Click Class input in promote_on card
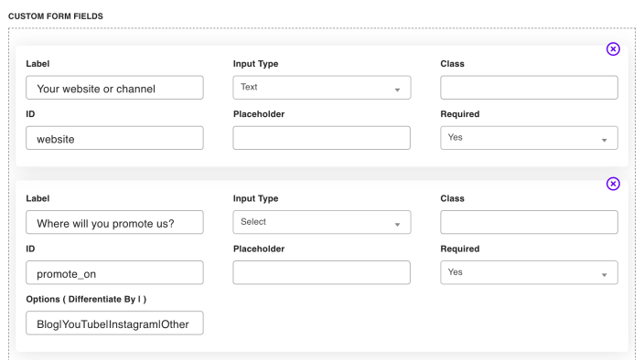 (x=529, y=222)
